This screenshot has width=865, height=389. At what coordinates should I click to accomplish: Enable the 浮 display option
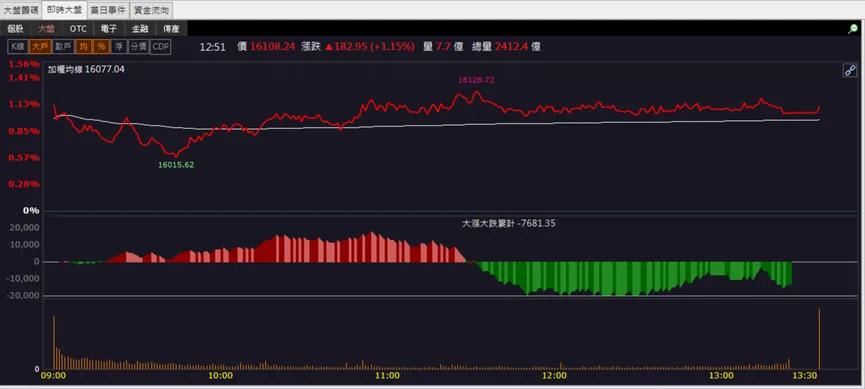pos(119,47)
